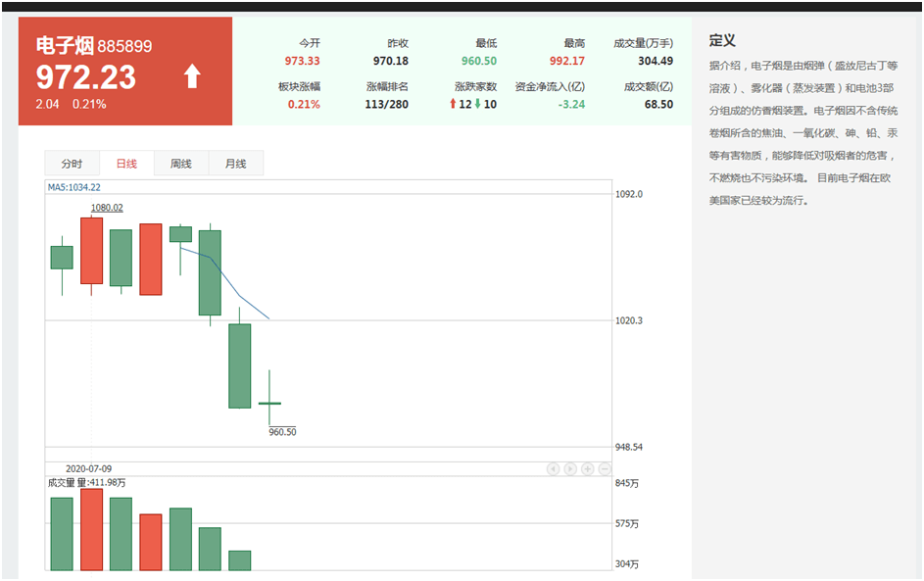Pan the chart right with the arrow button
Image resolution: width=924 pixels, height=581 pixels.
click(x=570, y=469)
